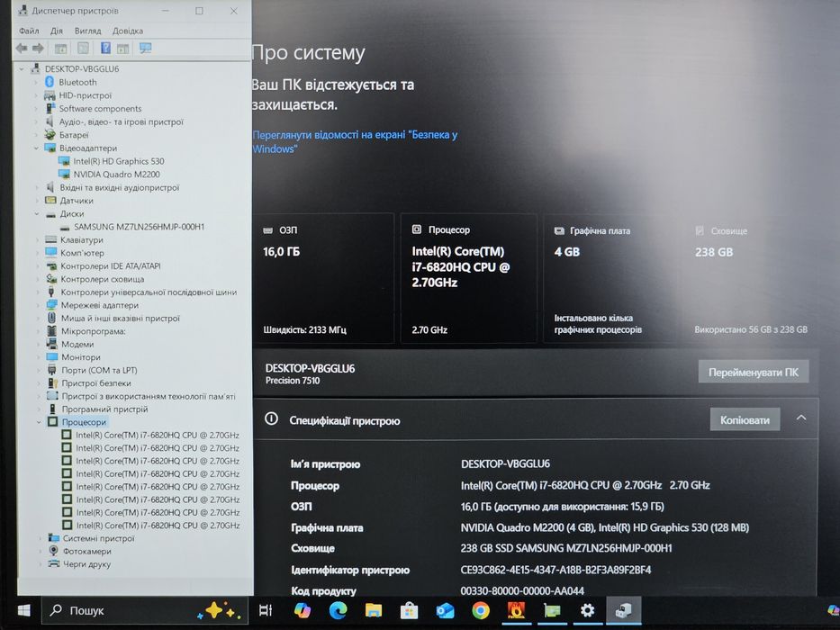This screenshot has width=840, height=630.
Task: Collapse the Специфікації пристрою section chevron
Action: tap(801, 418)
